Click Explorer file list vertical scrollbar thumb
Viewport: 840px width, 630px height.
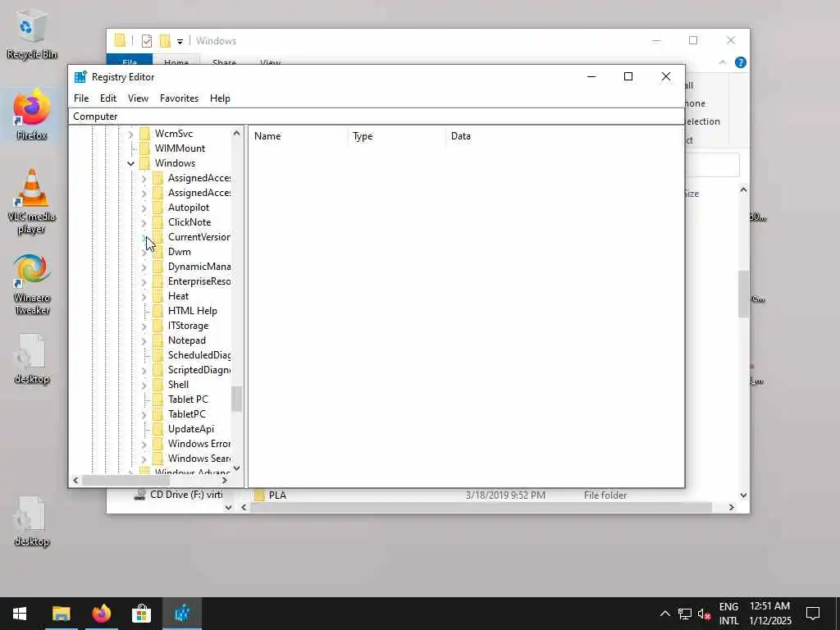click(x=743, y=294)
